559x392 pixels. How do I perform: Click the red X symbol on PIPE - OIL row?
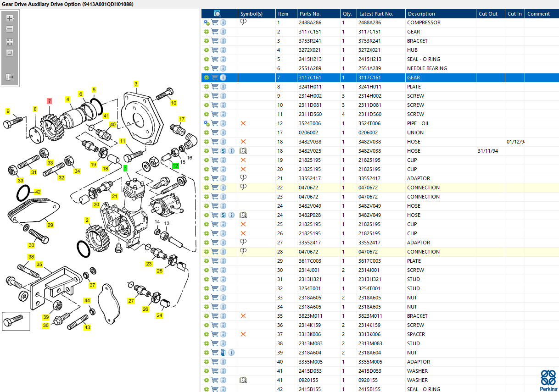click(x=243, y=123)
